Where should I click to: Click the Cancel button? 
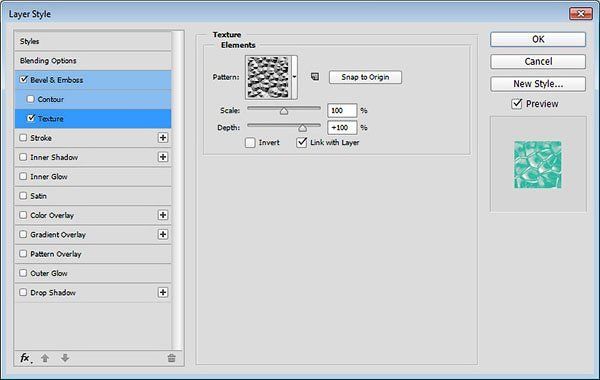(x=538, y=61)
